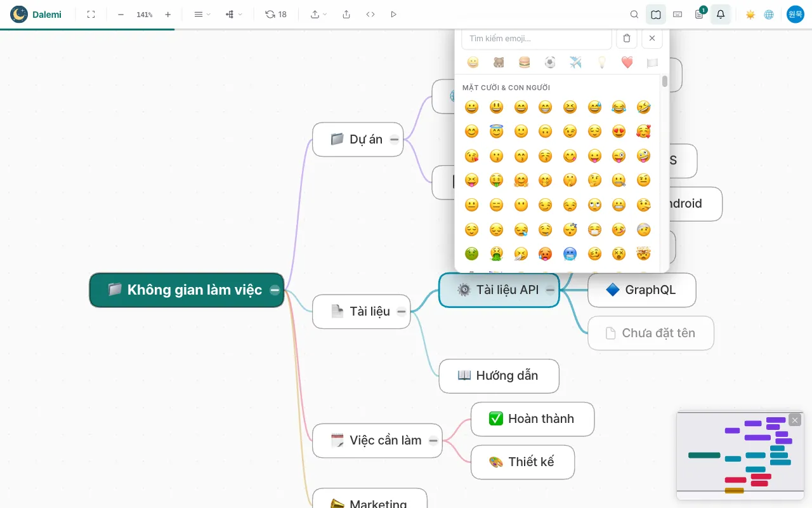Collapse the 'Không gian làm việc' root node
The width and height of the screenshot is (812, 508).
click(275, 290)
